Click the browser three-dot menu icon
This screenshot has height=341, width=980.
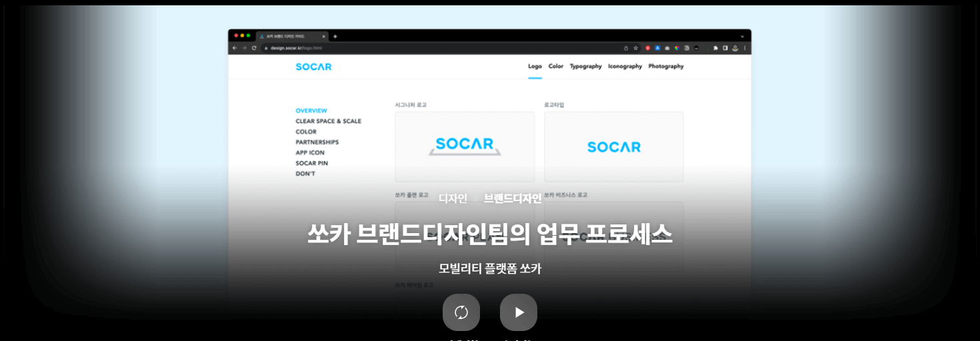coord(745,48)
